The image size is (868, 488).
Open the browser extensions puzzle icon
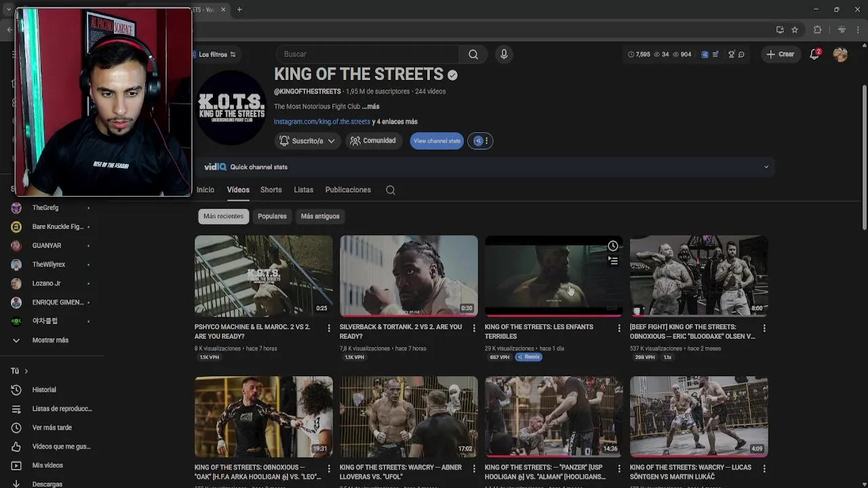(817, 30)
